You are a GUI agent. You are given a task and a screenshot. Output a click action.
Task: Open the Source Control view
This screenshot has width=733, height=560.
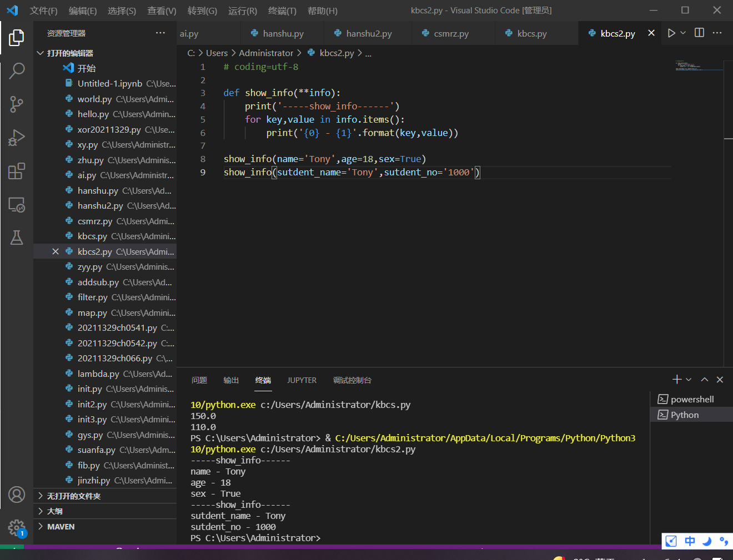[17, 104]
